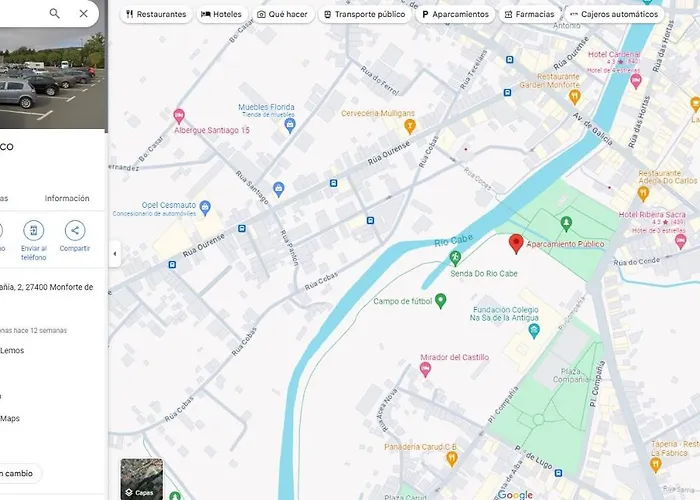Viewport: 700px width, 500px height.
Task: Filter by Aparcamientos chip
Action: tap(455, 15)
